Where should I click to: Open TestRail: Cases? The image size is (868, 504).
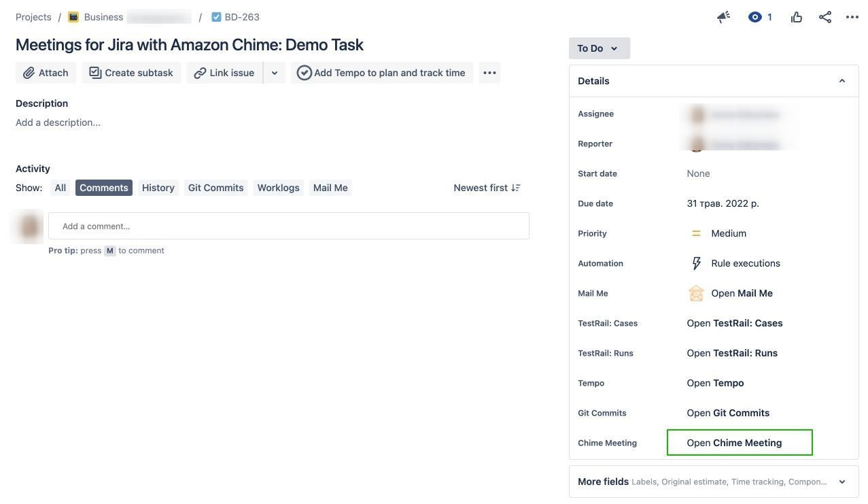pyautogui.click(x=735, y=323)
